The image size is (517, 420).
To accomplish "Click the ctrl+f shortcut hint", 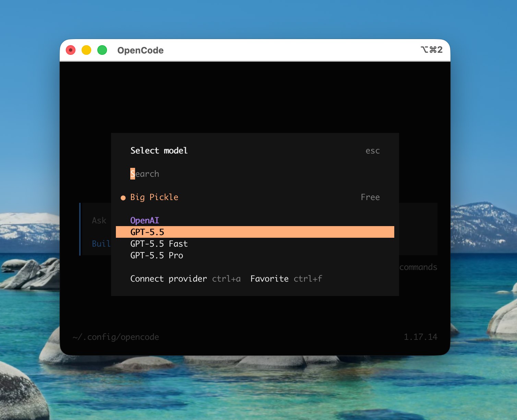I will (308, 279).
